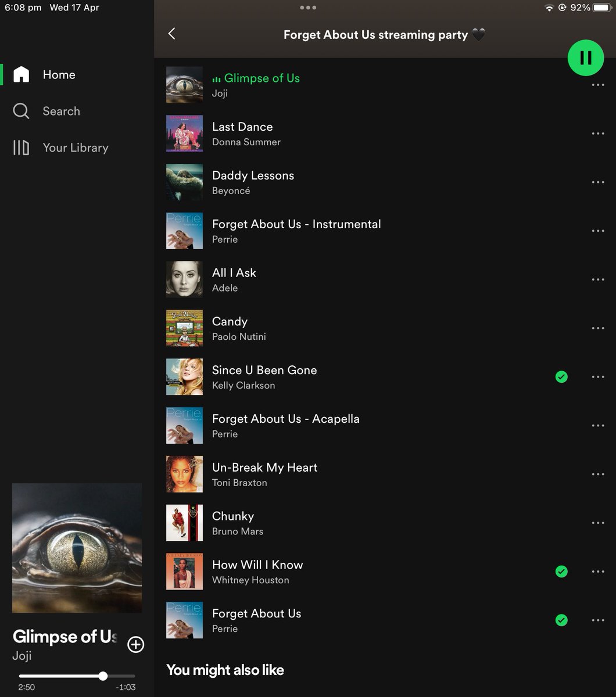Tap the Glimpse of Us row album thumbnail
This screenshot has height=697, width=616.
(x=184, y=85)
